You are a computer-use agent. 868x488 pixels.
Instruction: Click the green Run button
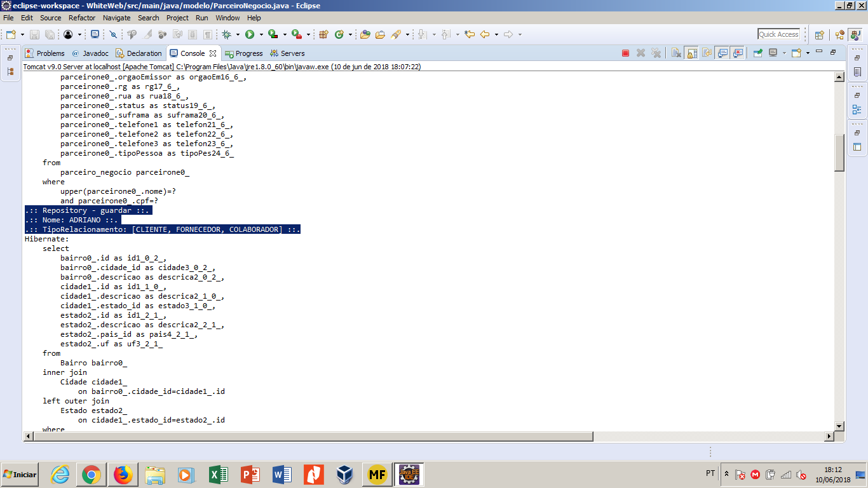pos(250,34)
